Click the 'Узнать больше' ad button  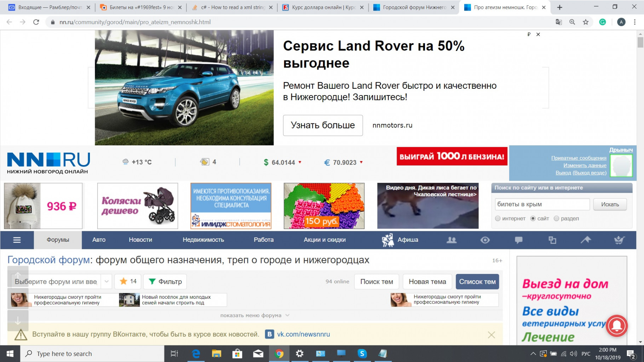[323, 125]
